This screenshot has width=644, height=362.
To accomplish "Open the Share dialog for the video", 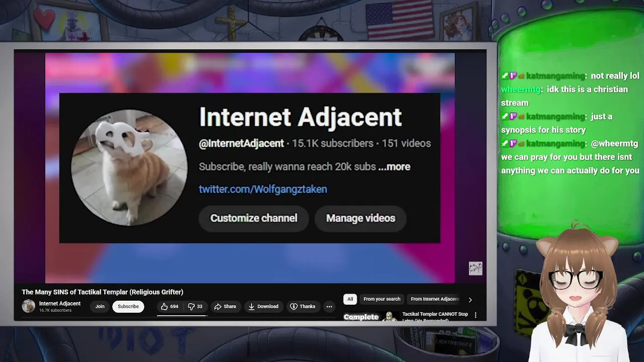I will (x=225, y=307).
